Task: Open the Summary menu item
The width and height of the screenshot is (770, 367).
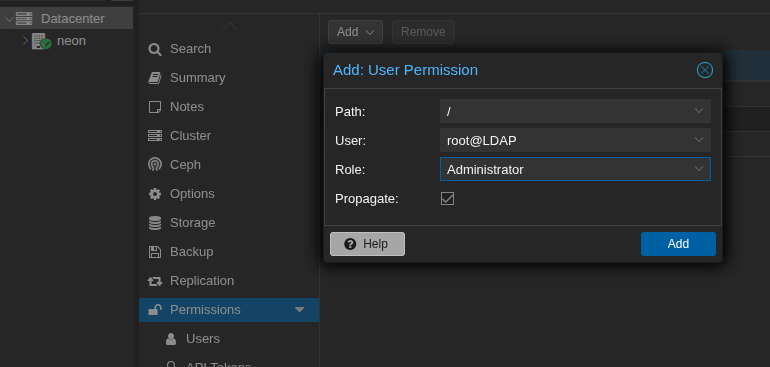Action: pos(229,78)
